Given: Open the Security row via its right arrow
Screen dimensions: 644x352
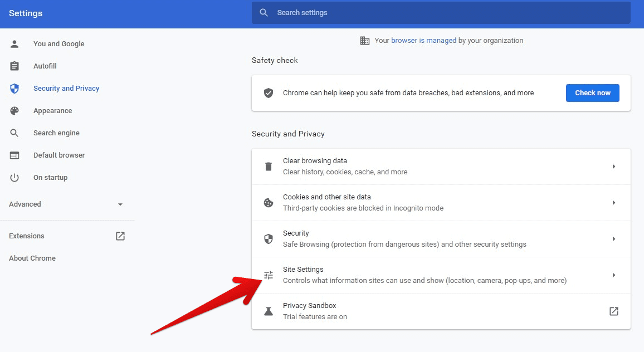Looking at the screenshot, I should 613,238.
